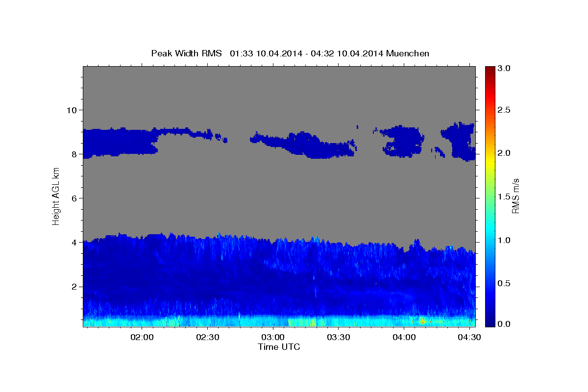Click the dark blue bottom of the colorbar

click(490, 323)
